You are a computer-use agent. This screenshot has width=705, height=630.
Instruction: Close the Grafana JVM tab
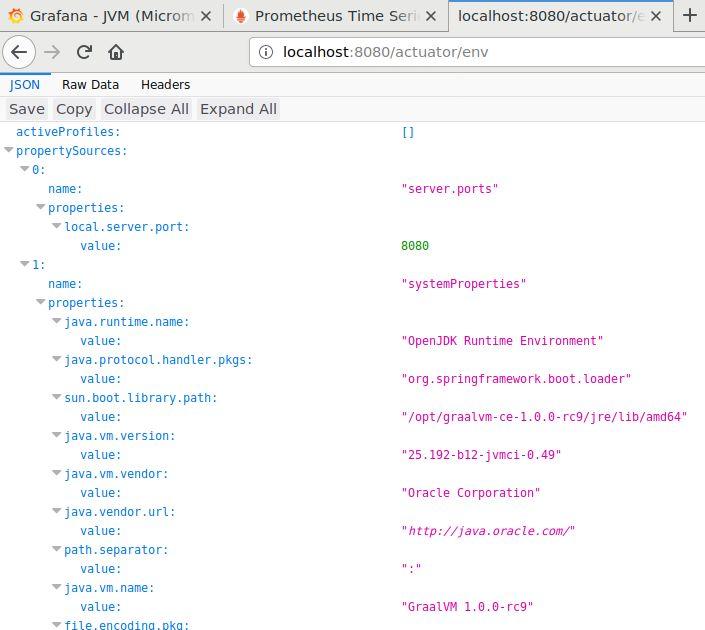click(206, 16)
